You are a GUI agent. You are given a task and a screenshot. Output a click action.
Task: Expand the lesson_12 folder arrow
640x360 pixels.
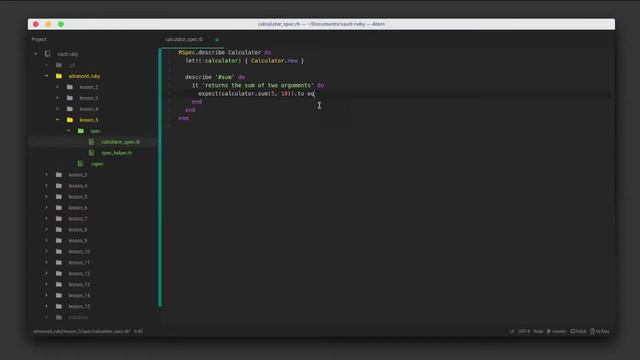[x=47, y=273]
